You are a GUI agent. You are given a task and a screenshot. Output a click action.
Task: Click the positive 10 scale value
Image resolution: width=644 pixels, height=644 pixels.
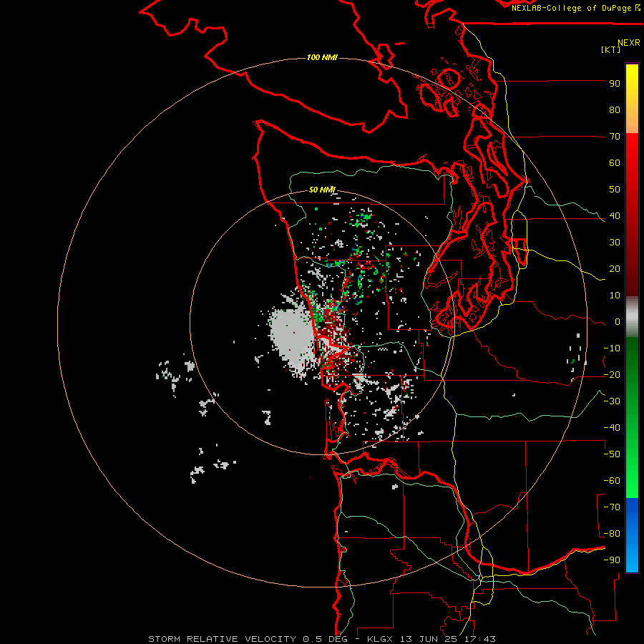[615, 296]
